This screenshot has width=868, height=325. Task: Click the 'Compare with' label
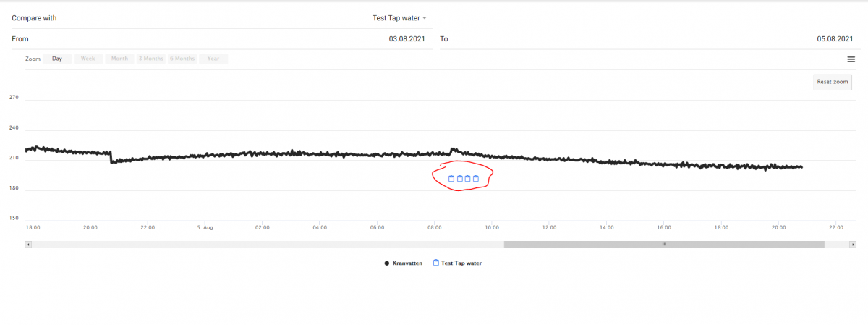(x=34, y=17)
